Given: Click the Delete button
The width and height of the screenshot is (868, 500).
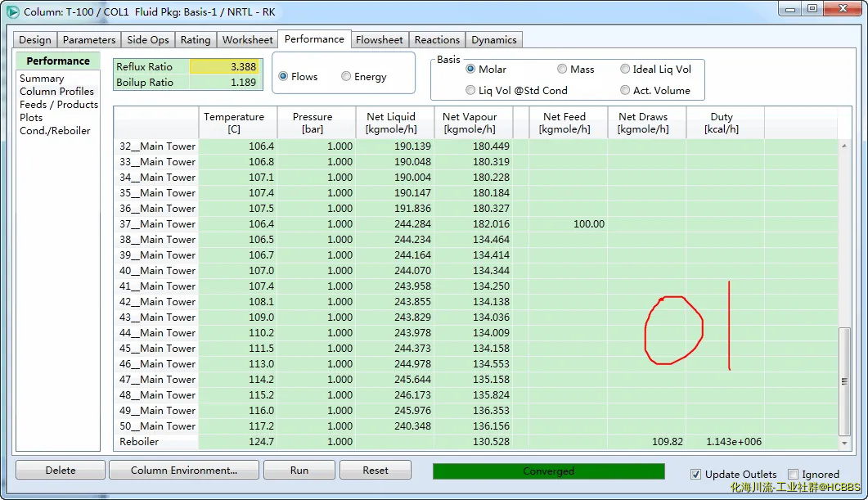Looking at the screenshot, I should [x=61, y=470].
